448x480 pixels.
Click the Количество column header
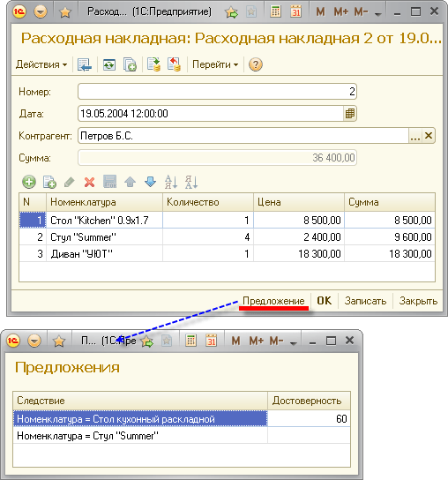pos(208,202)
